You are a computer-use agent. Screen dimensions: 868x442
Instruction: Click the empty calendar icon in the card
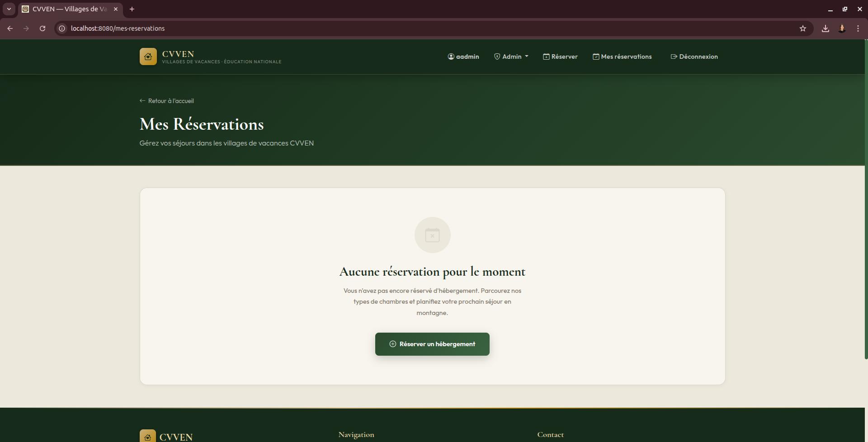pos(432,235)
